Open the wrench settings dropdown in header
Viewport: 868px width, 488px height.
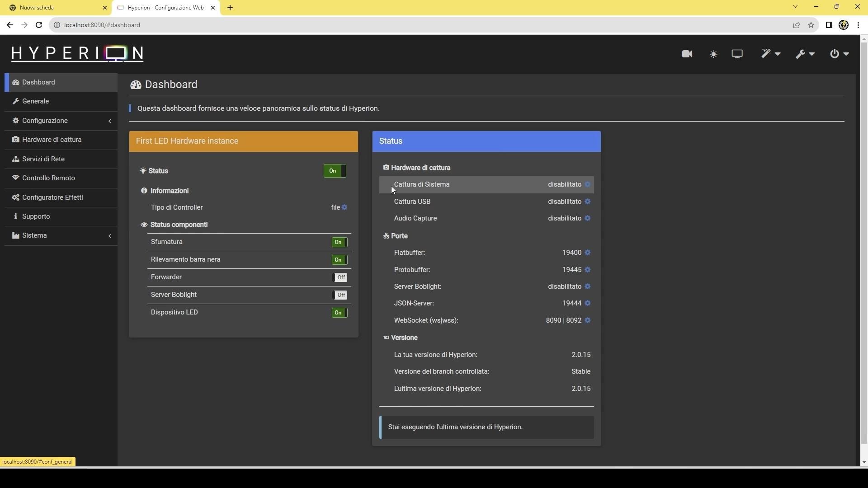[805, 54]
